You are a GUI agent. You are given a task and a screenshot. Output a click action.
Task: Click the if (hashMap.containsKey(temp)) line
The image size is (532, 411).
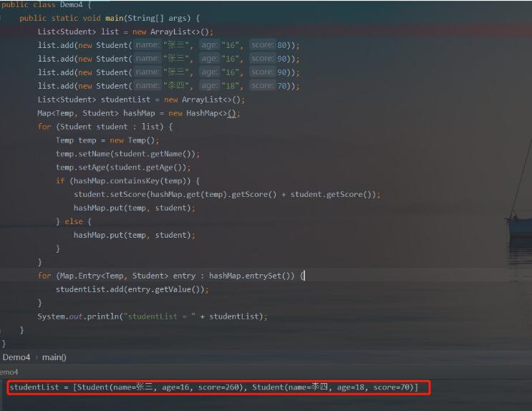pyautogui.click(x=128, y=181)
